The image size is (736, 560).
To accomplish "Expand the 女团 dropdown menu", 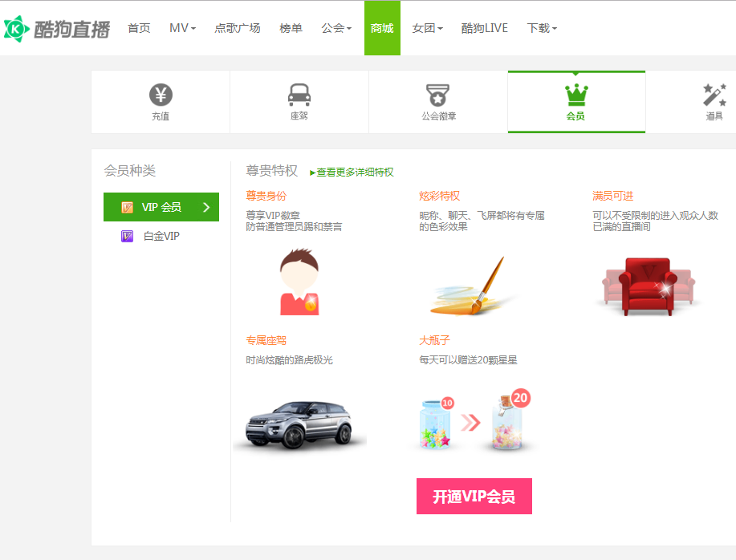I will [x=427, y=28].
